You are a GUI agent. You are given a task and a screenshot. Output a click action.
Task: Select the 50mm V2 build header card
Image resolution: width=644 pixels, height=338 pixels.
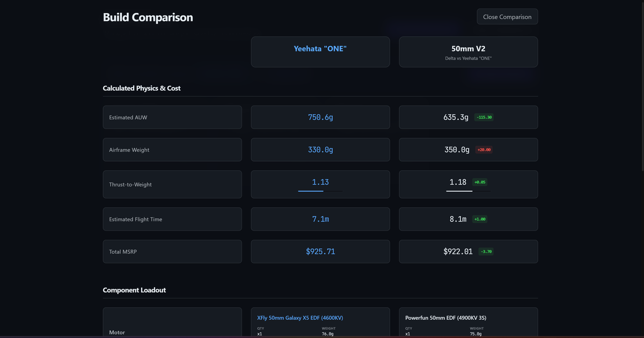pyautogui.click(x=468, y=52)
